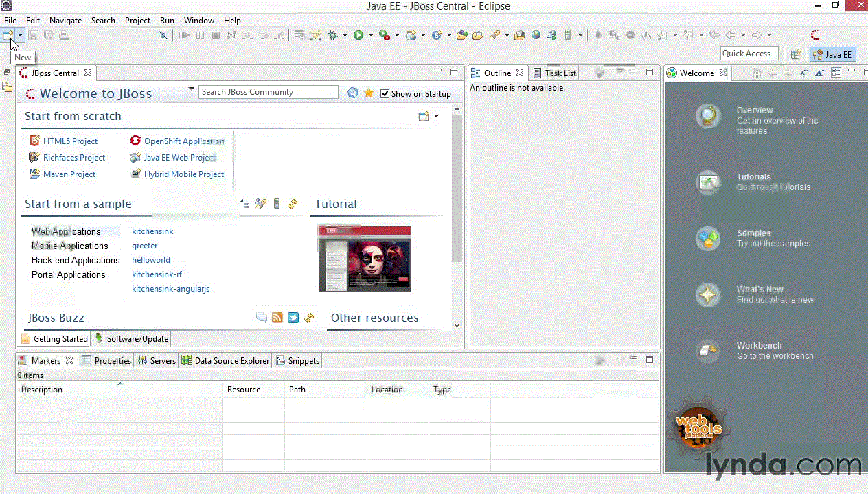Open the Debug dropdown arrow
The image size is (868, 494).
pyautogui.click(x=345, y=35)
